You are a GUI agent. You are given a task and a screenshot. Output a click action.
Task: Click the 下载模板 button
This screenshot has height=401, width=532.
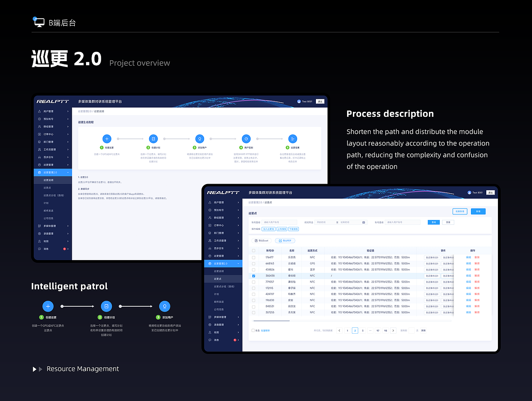click(x=293, y=229)
